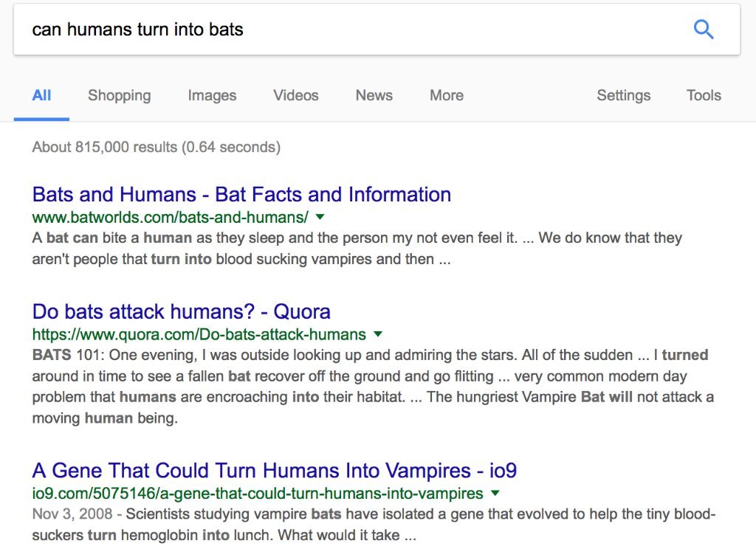Click the snippet starting 'BATS 101: One evening'

[x=373, y=387]
